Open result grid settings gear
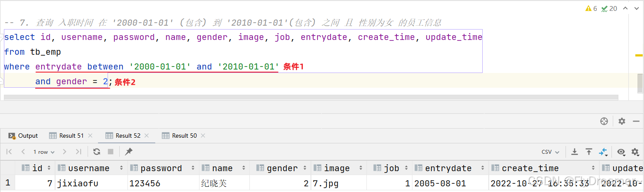Image resolution: width=644 pixels, height=192 pixels. tap(635, 152)
